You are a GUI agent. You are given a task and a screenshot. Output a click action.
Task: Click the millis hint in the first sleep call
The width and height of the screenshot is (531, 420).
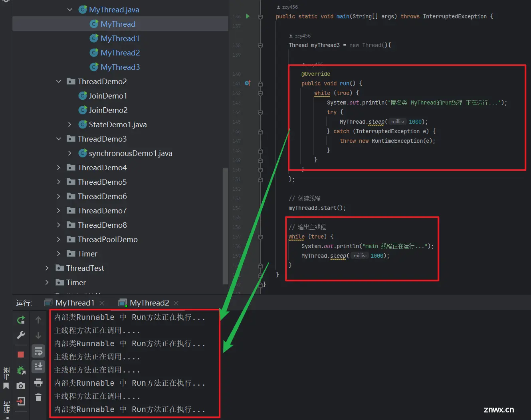pos(397,122)
